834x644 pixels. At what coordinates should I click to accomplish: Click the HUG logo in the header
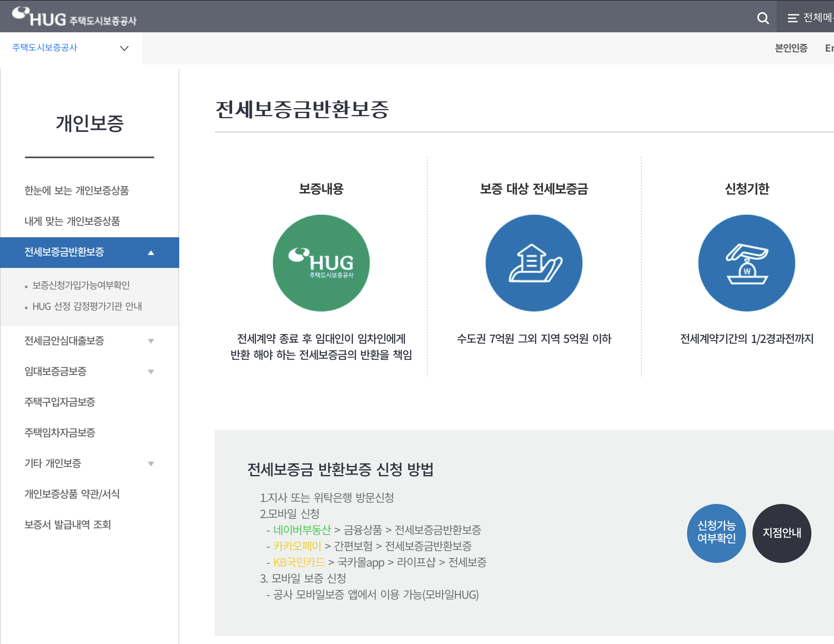[x=74, y=17]
